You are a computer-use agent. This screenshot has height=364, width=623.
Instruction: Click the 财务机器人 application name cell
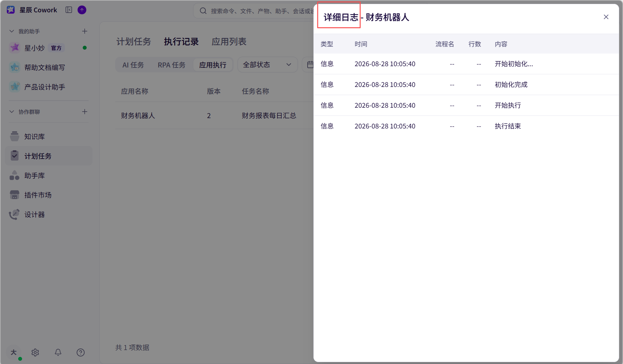pos(138,115)
